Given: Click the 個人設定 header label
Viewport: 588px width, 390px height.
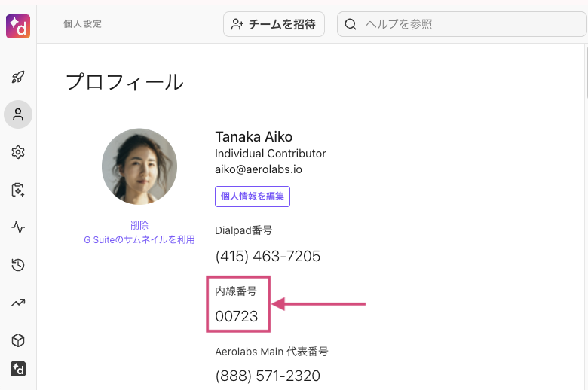Looking at the screenshot, I should 82,24.
